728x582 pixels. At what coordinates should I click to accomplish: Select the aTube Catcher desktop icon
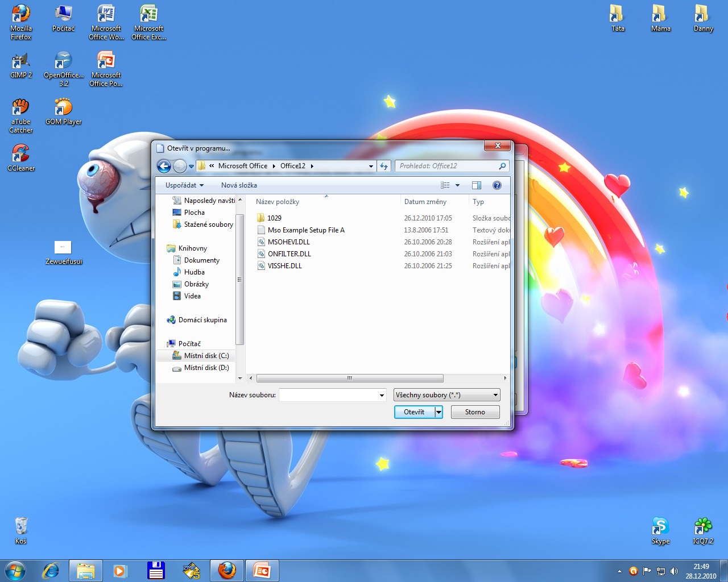coord(21,116)
